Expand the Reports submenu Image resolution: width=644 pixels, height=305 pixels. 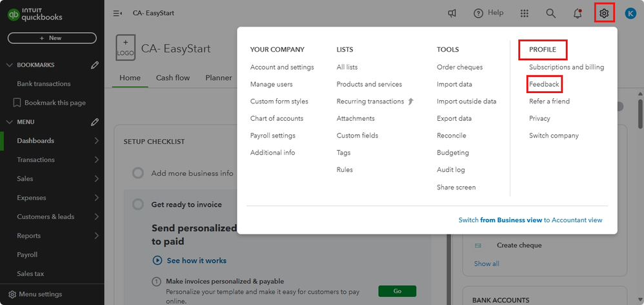[96, 236]
